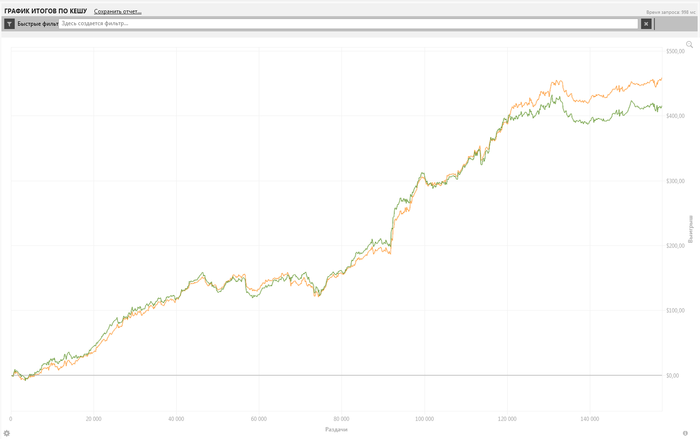Click the 'ГРАФИК ИТОГОВ ПО КЕШУ' heading

click(x=46, y=11)
